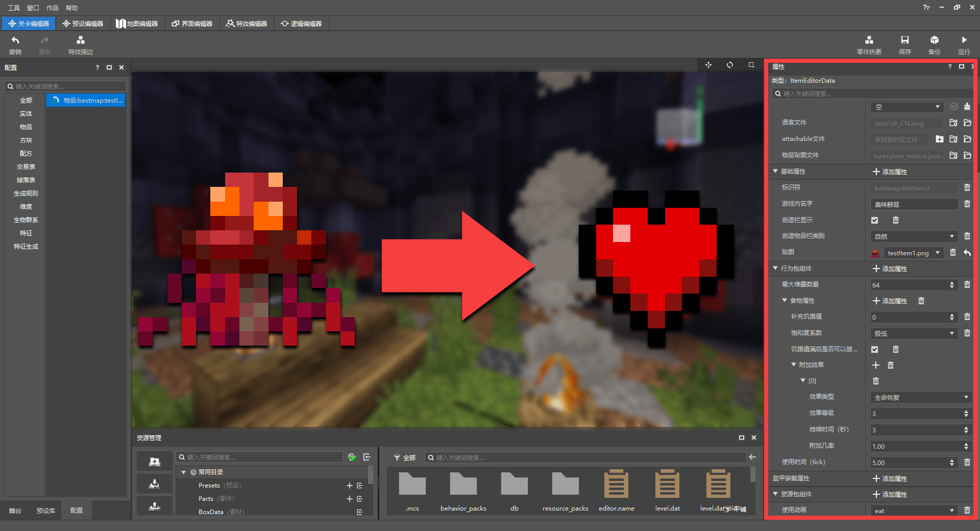Open the 饱和度系数 dropdown showing 极低
Viewport: 980px width, 531px height.
click(914, 333)
